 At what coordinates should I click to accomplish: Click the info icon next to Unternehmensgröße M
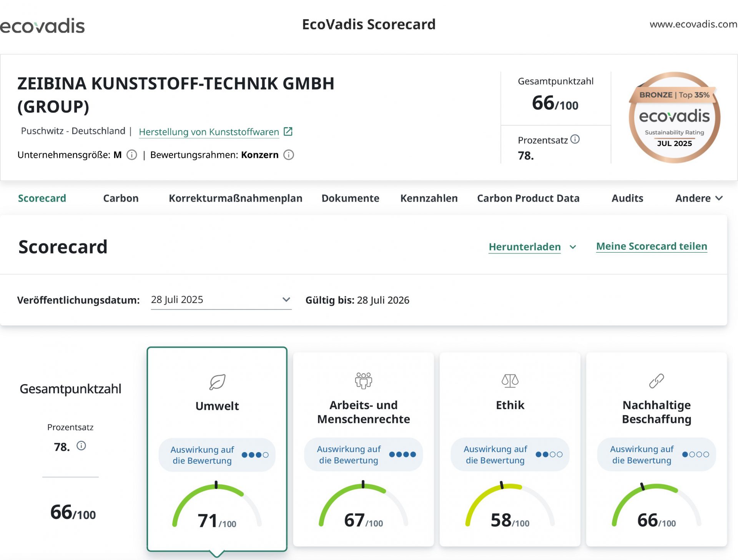132,155
